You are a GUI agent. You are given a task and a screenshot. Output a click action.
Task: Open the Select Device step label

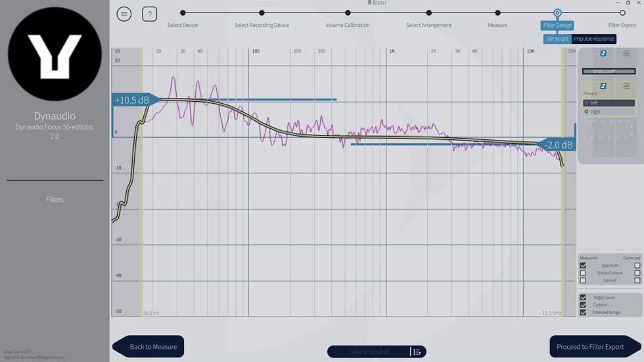183,25
